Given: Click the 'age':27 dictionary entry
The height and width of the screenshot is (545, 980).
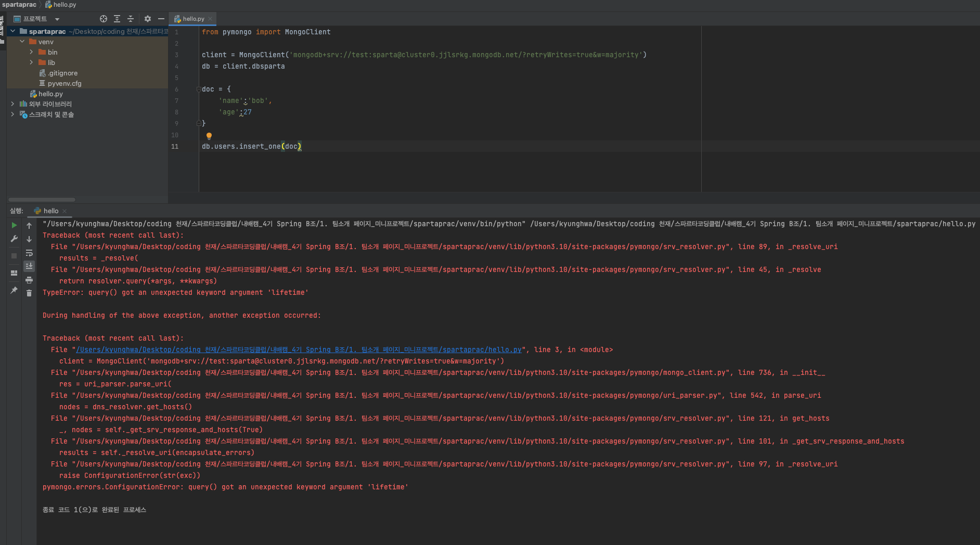Looking at the screenshot, I should point(235,112).
